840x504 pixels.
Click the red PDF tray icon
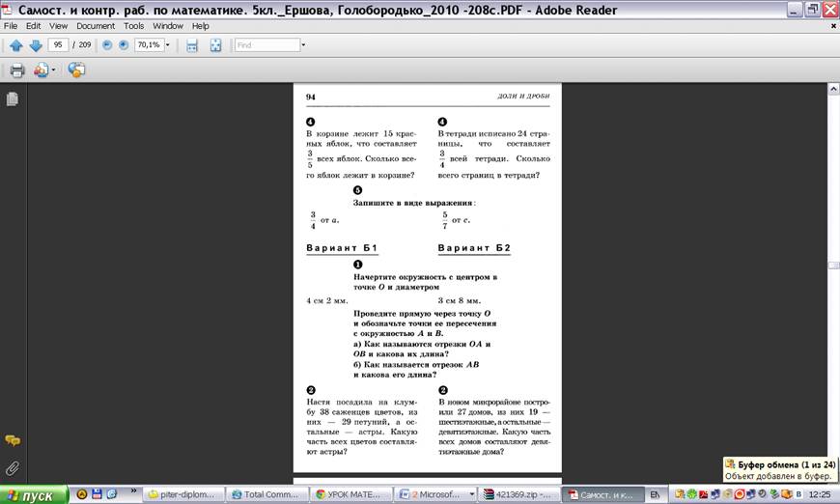704,493
